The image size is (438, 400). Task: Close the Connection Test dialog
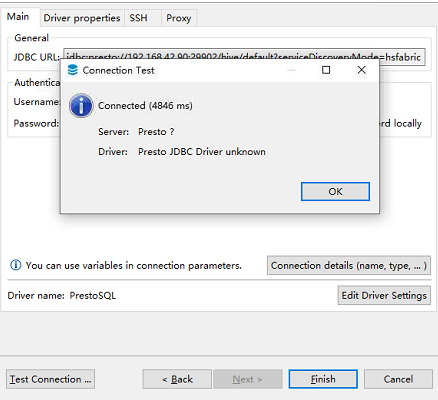361,70
